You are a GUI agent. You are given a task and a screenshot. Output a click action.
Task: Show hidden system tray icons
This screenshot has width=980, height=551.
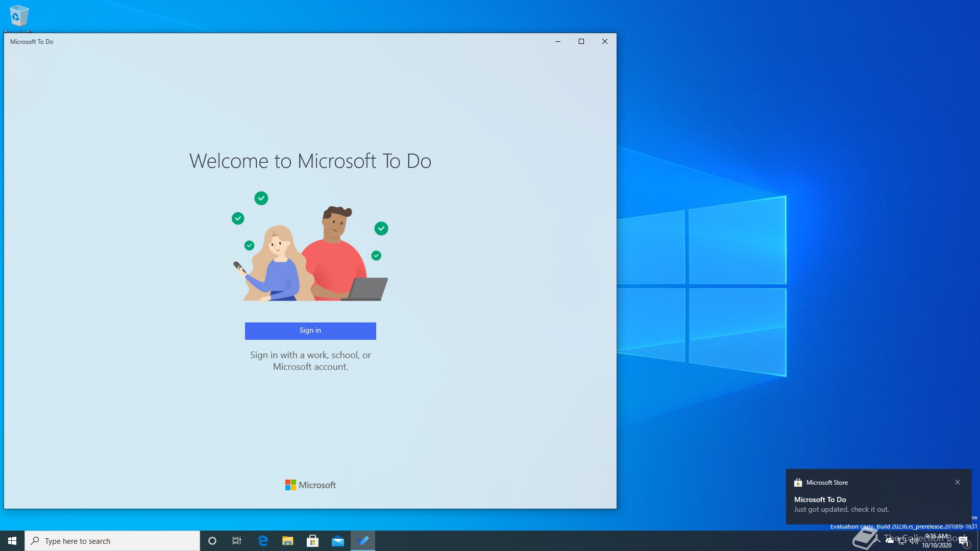point(878,541)
